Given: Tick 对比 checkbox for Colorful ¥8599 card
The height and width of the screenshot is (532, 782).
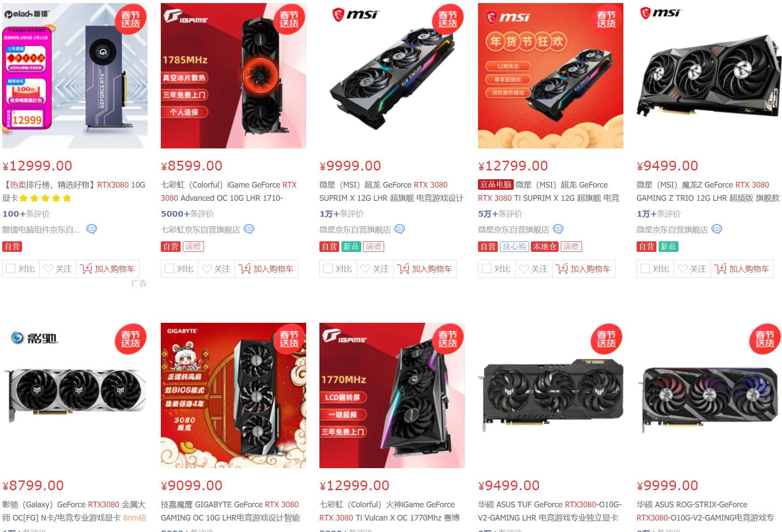Looking at the screenshot, I should click(x=170, y=269).
